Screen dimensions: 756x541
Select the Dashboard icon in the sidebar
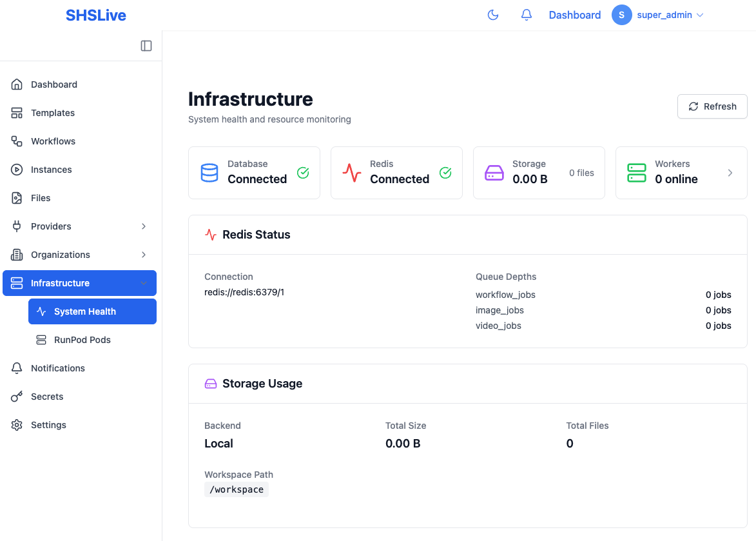click(x=17, y=84)
